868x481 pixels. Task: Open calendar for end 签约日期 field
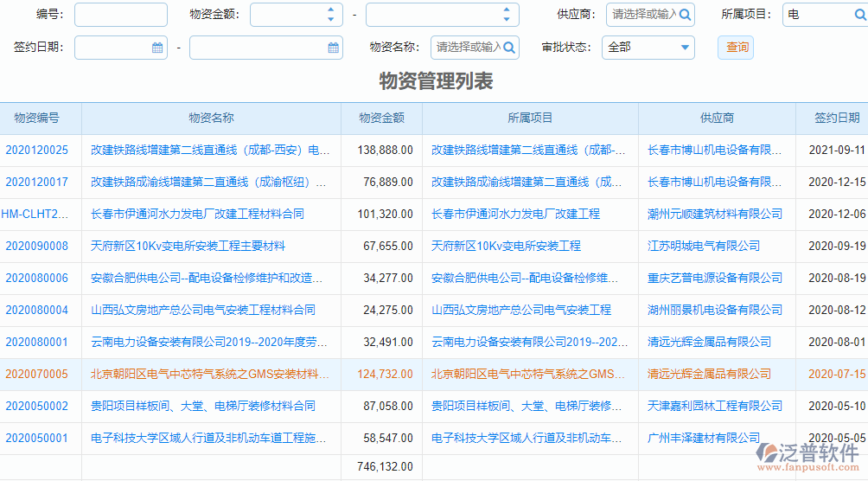333,48
